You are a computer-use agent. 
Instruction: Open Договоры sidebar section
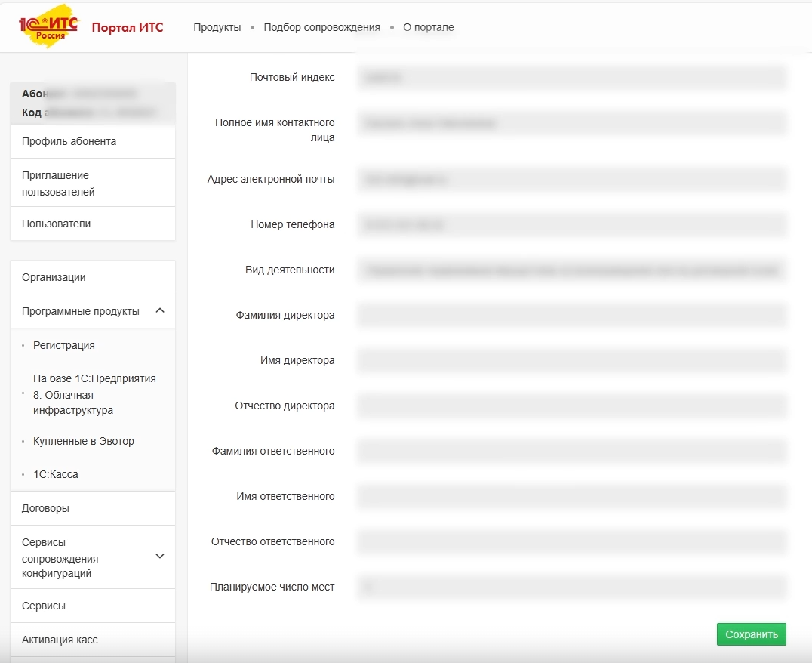pos(45,508)
